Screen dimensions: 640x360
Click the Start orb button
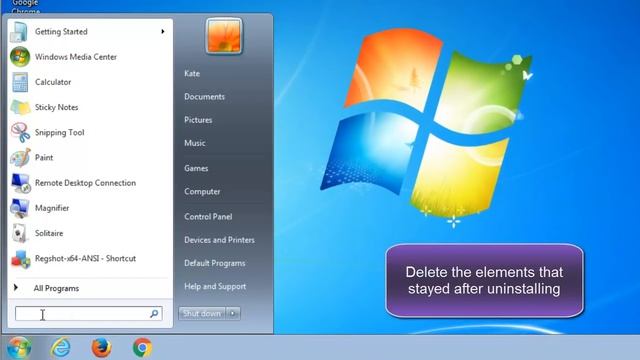point(19,348)
